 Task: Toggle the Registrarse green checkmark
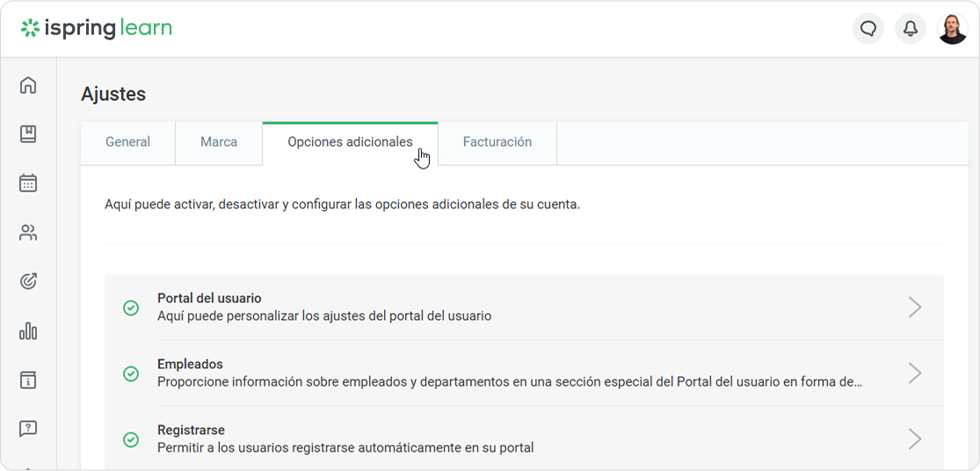tap(131, 439)
